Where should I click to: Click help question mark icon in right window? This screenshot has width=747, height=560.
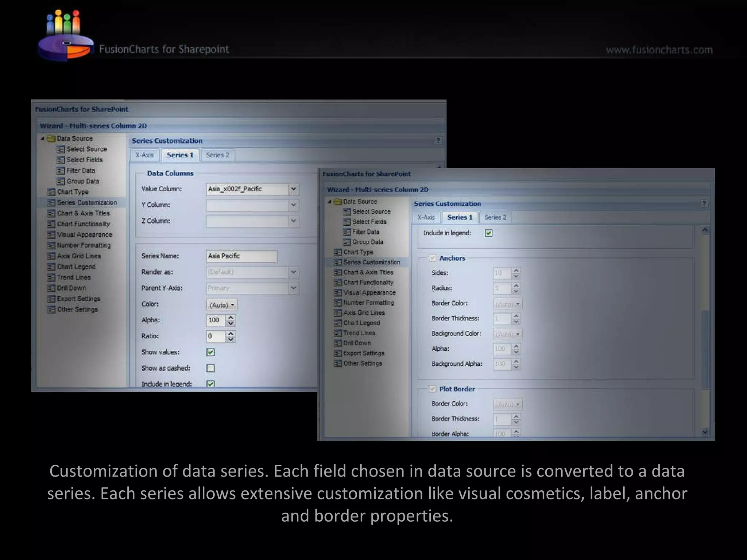click(704, 203)
